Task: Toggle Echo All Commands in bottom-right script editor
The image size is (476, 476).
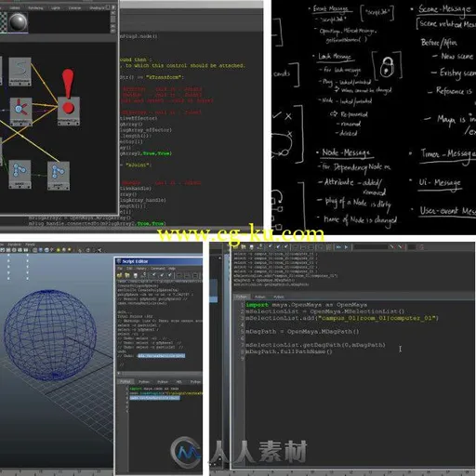Action: pyautogui.click(x=321, y=247)
